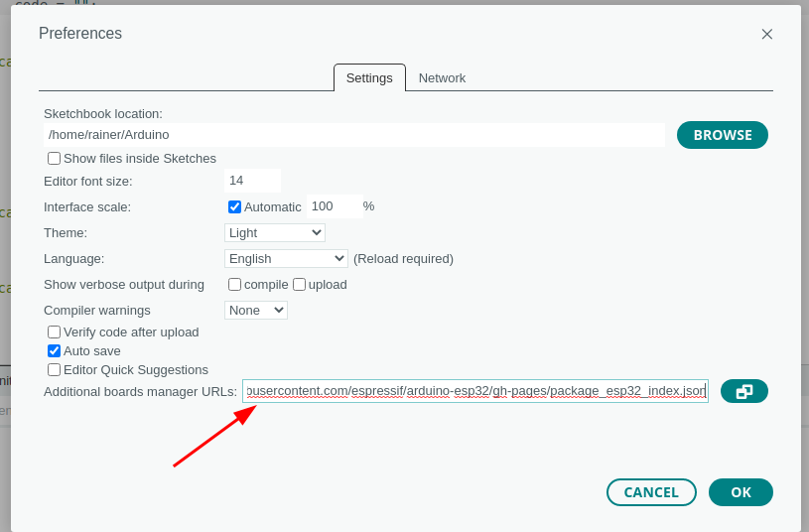Switch to the Network tab

point(442,77)
